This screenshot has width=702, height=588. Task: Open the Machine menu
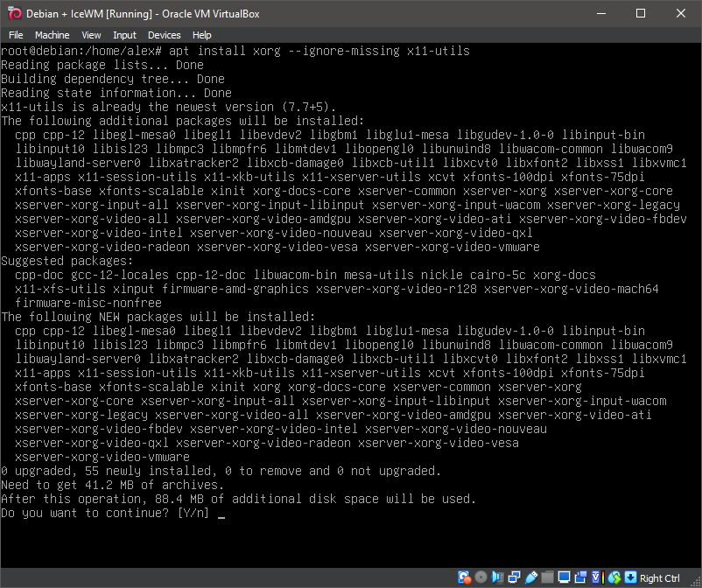coord(53,34)
